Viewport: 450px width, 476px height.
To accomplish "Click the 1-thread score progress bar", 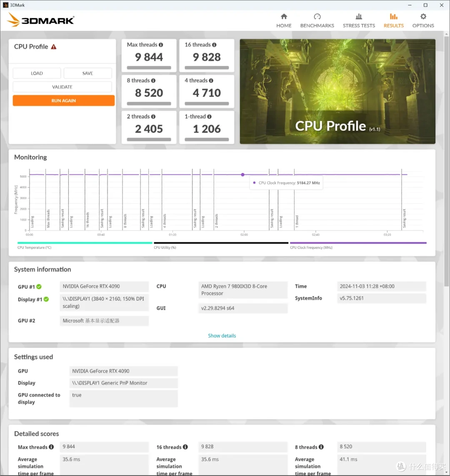I will click(x=207, y=139).
